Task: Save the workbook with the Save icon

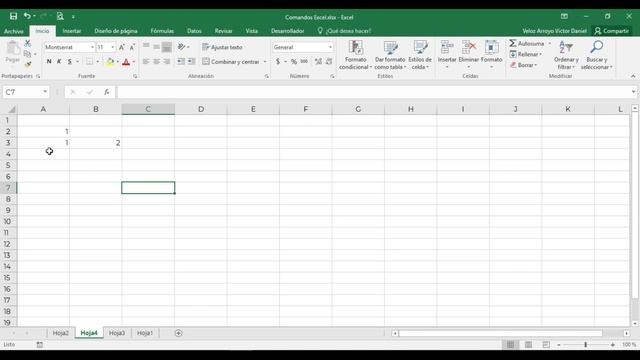Action: point(13,16)
